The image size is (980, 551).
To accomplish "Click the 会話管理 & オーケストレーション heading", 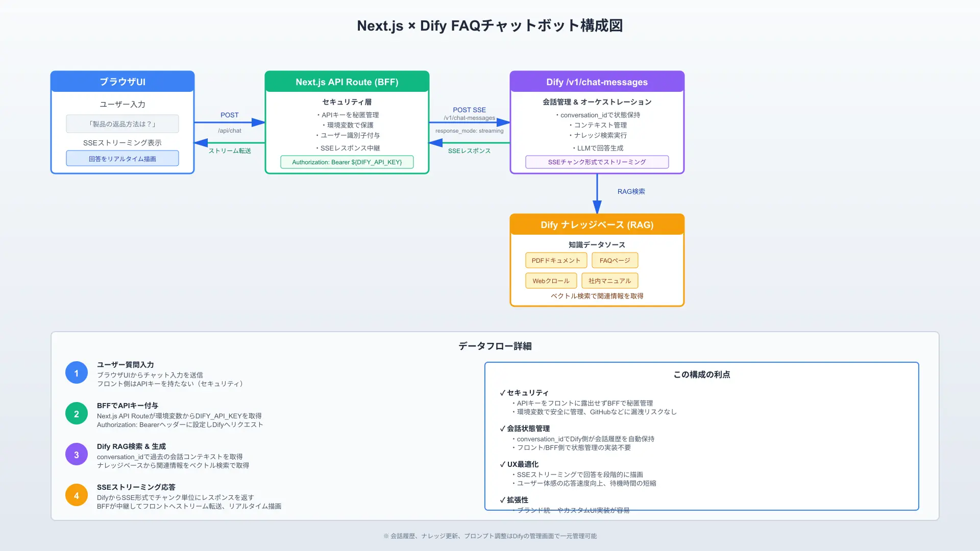I will 597,102.
